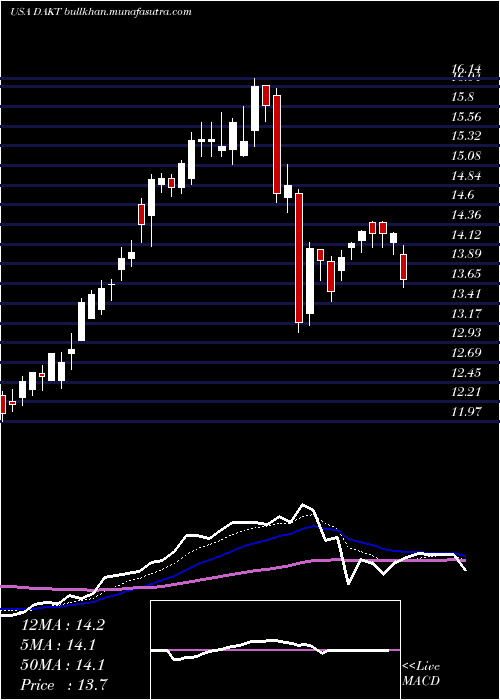Click the 12.69 price axis label
This screenshot has width=500, height=700.
467,353
